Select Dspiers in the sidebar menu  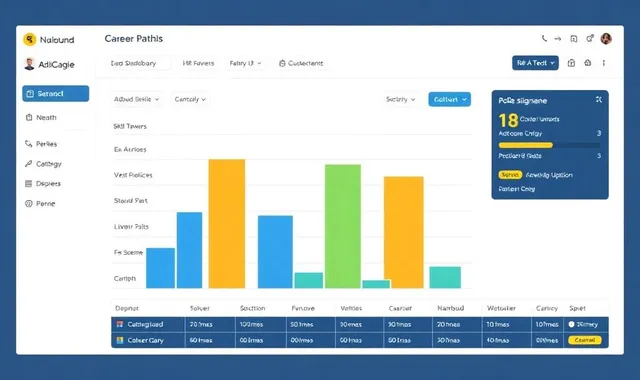(48, 184)
